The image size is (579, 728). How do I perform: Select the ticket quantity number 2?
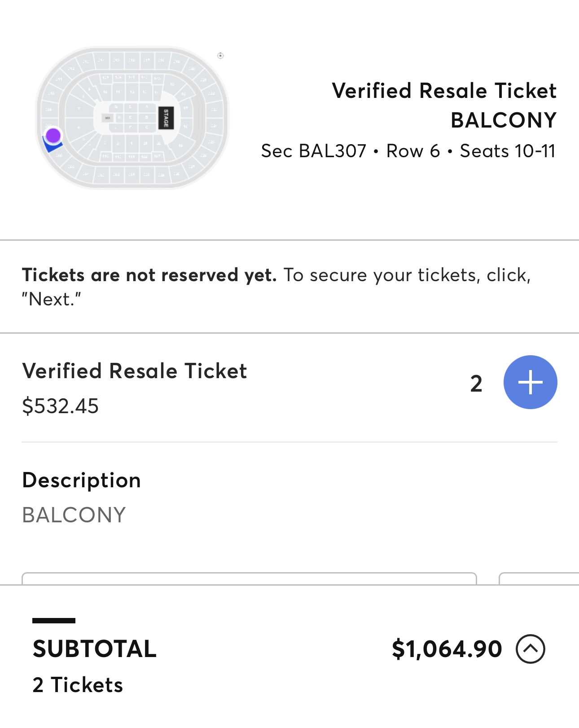pos(476,384)
